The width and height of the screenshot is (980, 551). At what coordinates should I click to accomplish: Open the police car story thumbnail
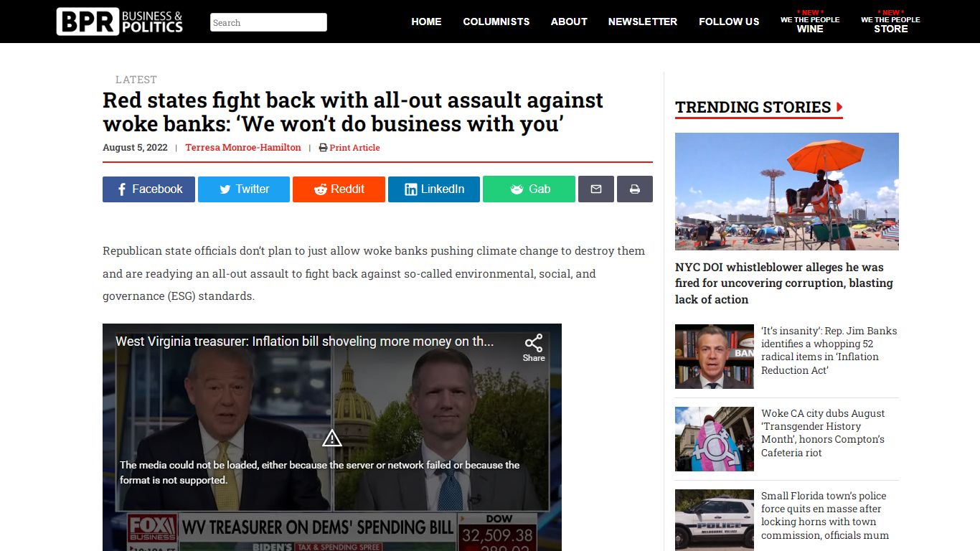point(715,519)
